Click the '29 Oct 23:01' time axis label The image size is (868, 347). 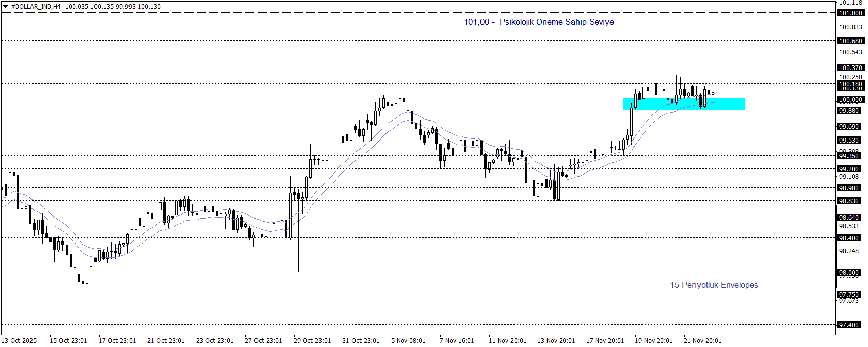[312, 341]
